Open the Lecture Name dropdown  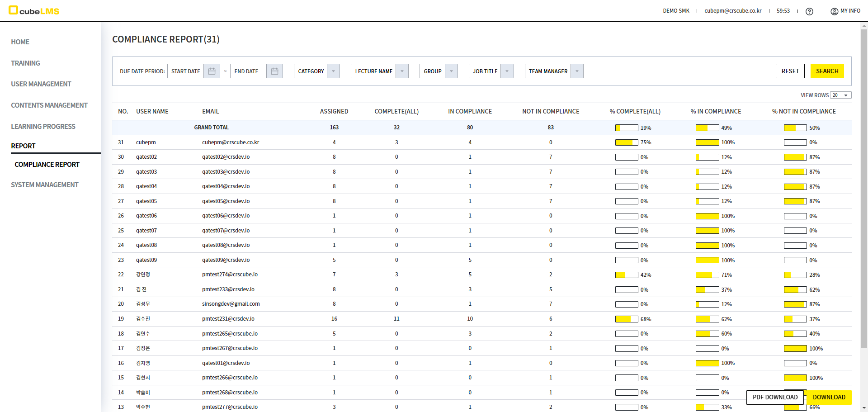point(402,71)
